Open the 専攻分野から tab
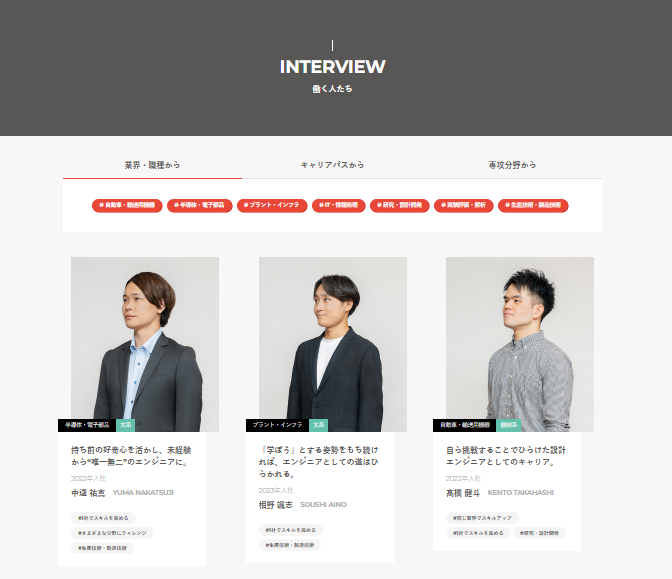 [x=512, y=165]
